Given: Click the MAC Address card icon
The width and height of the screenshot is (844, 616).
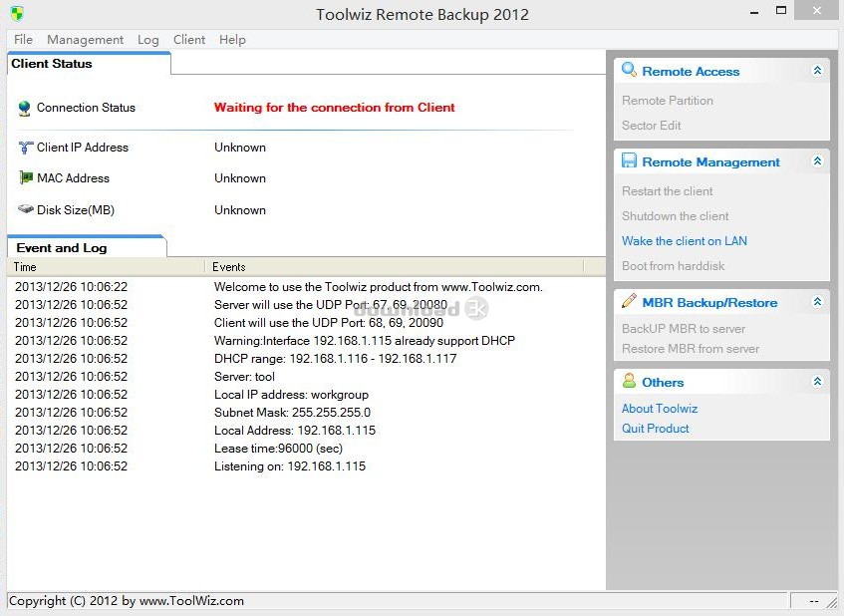Looking at the screenshot, I should (26, 178).
